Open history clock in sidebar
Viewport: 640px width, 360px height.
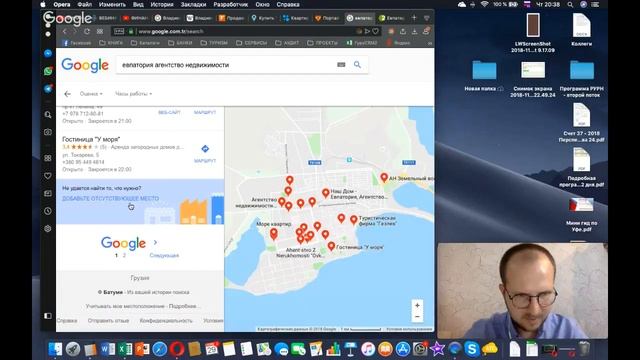point(48,211)
